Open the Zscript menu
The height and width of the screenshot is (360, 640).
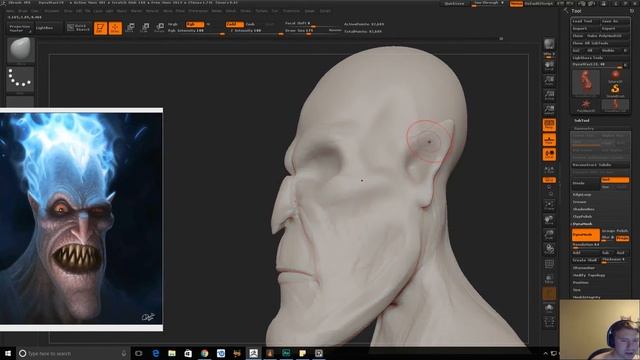325,11
